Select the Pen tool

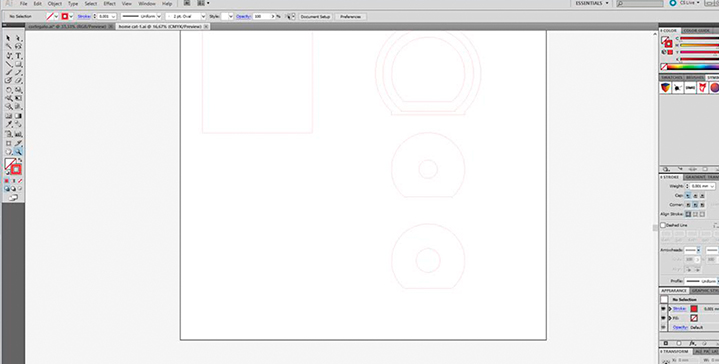click(8, 55)
